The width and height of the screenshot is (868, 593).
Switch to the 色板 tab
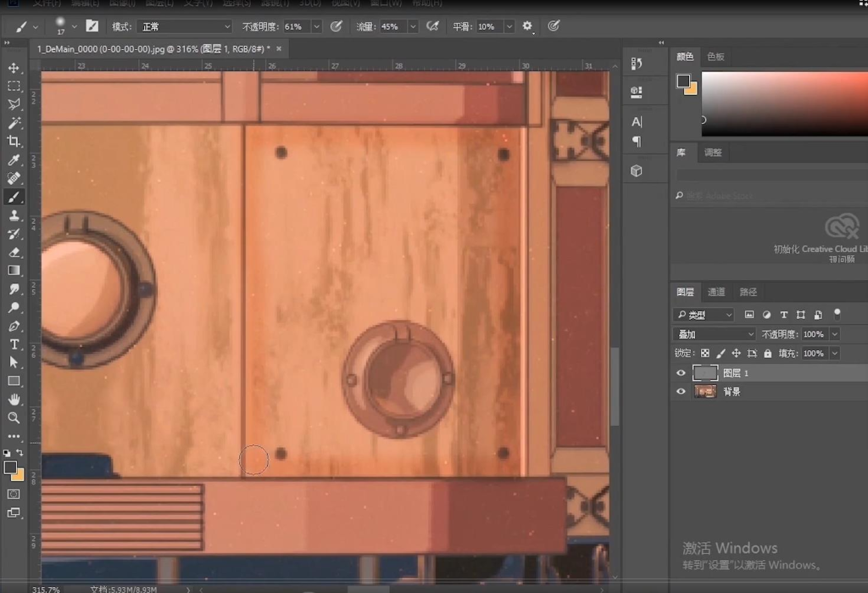(x=715, y=57)
